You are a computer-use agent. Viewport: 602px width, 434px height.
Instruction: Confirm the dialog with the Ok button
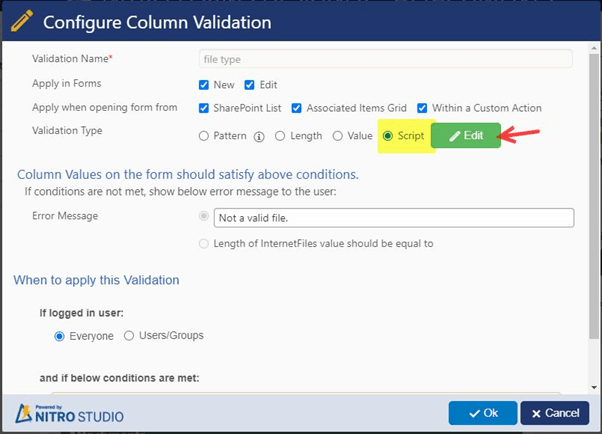(x=482, y=412)
